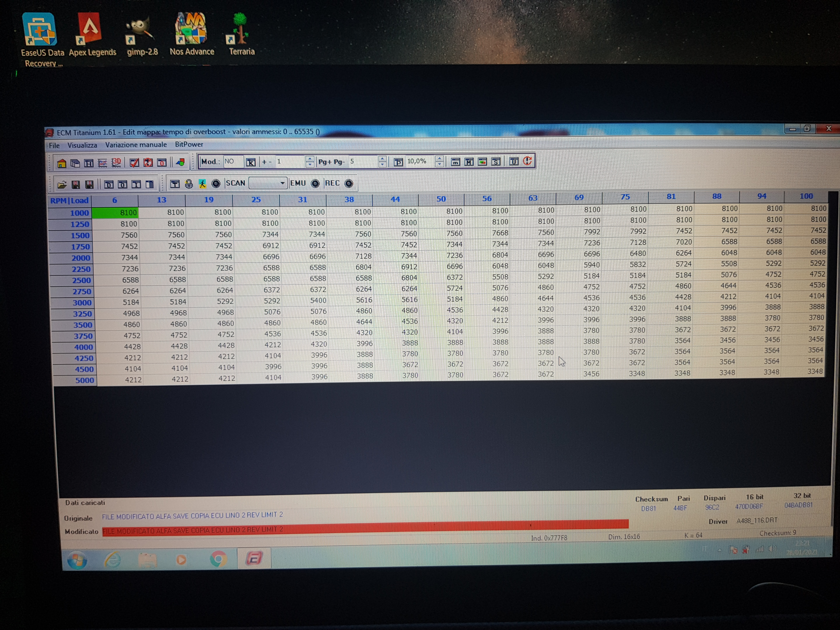Image resolution: width=840 pixels, height=630 pixels.
Task: Open the Variazione manuale menu
Action: pos(136,145)
